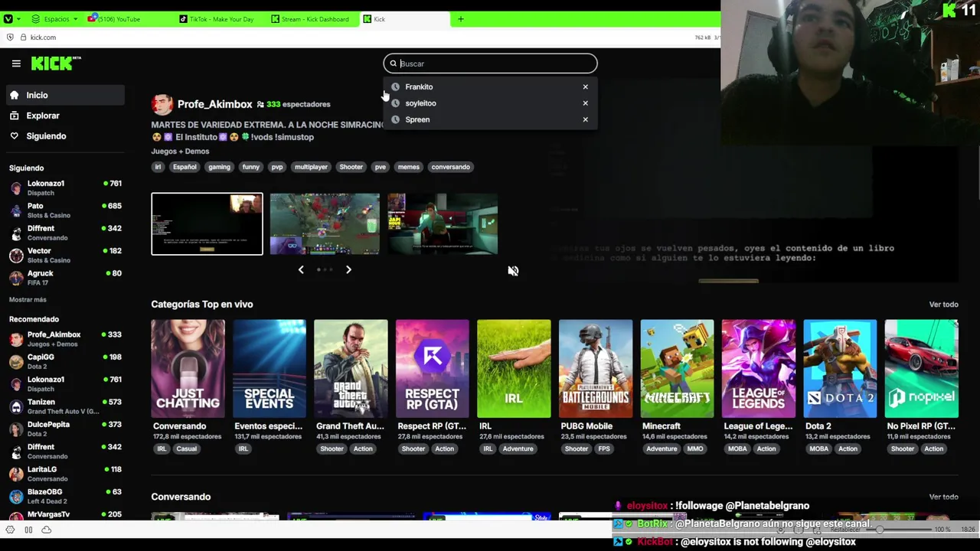Switch to YouTube browser tab
Viewport: 980px width, 551px height.
(129, 19)
